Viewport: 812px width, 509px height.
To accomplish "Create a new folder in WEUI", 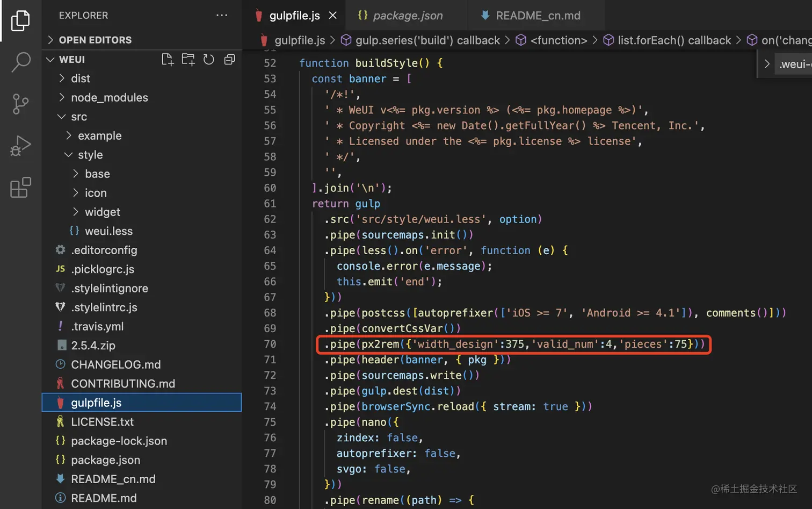I will click(188, 60).
